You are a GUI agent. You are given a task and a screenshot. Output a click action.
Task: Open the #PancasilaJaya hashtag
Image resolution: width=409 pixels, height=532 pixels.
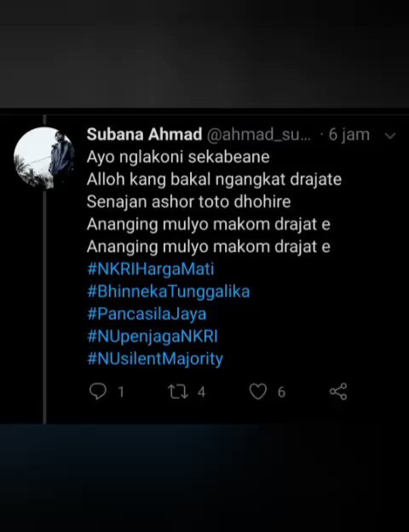pos(147,315)
